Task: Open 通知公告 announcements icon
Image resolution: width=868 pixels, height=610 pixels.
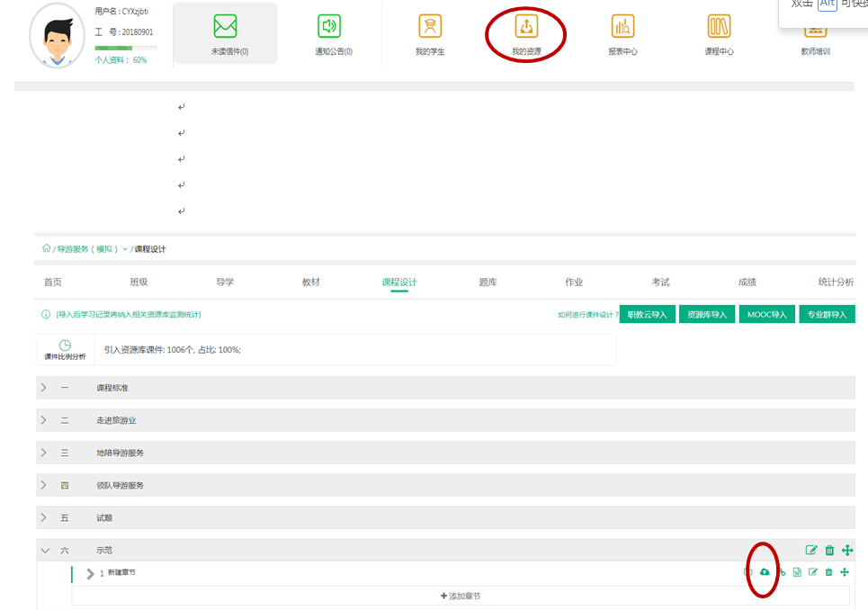Action: coord(329,27)
